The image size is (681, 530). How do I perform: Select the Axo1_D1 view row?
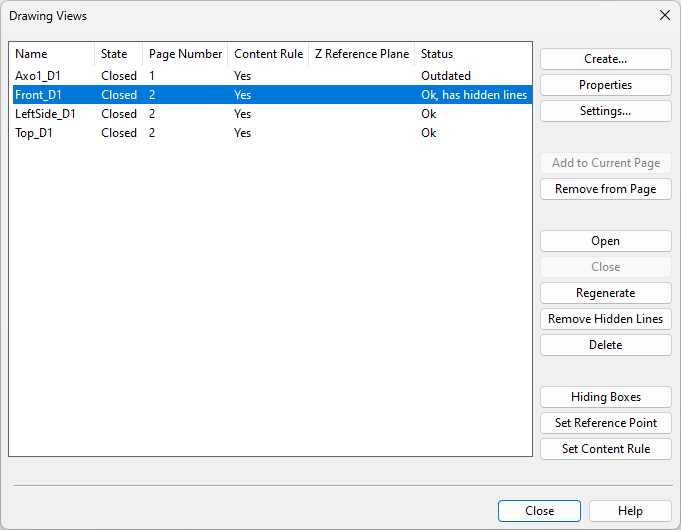[38, 76]
